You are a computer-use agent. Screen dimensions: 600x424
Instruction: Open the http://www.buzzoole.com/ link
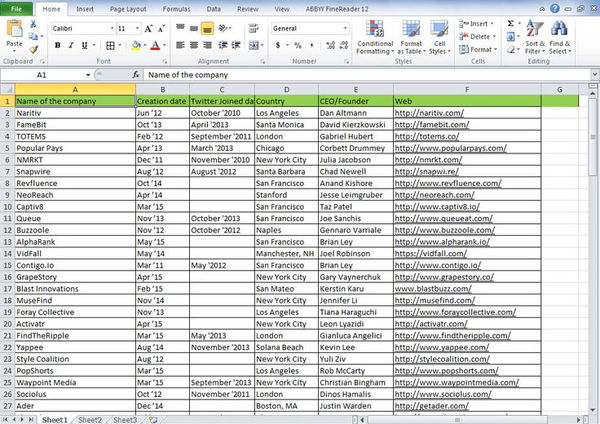click(x=445, y=230)
